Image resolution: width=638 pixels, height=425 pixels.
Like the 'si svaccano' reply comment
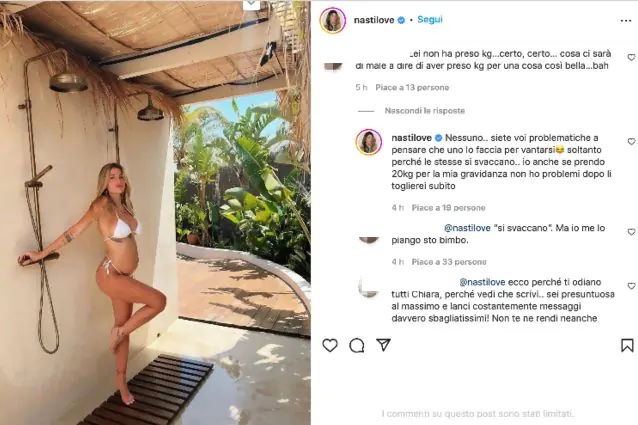coord(631,232)
